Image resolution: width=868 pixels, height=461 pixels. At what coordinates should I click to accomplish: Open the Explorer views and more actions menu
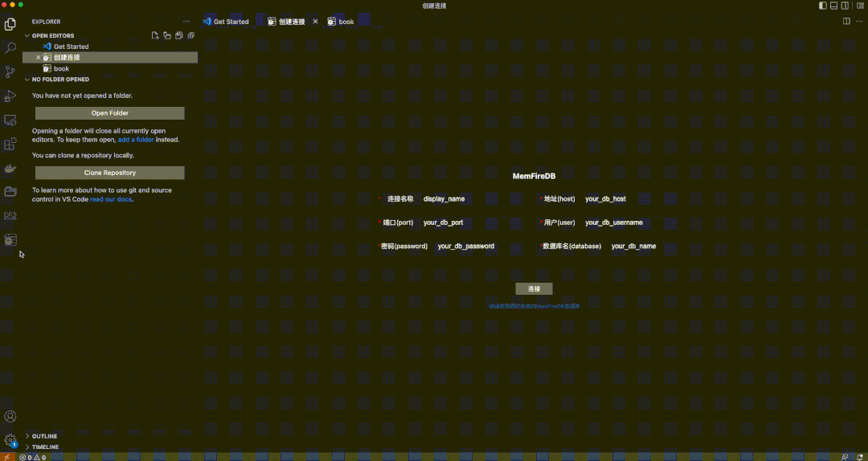click(x=186, y=22)
